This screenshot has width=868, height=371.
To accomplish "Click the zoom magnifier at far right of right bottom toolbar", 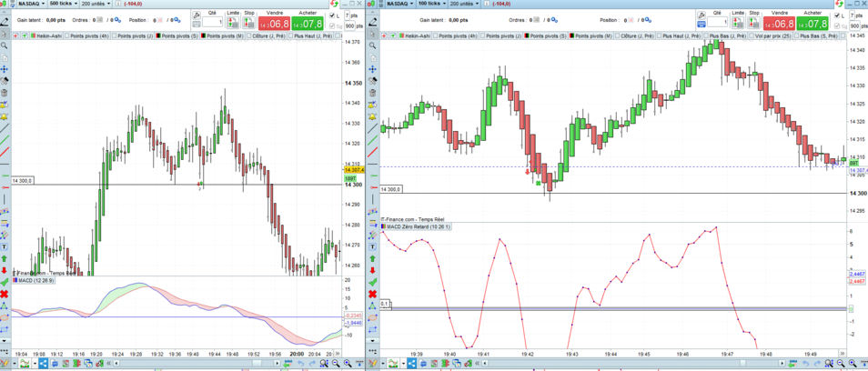I will 852,363.
